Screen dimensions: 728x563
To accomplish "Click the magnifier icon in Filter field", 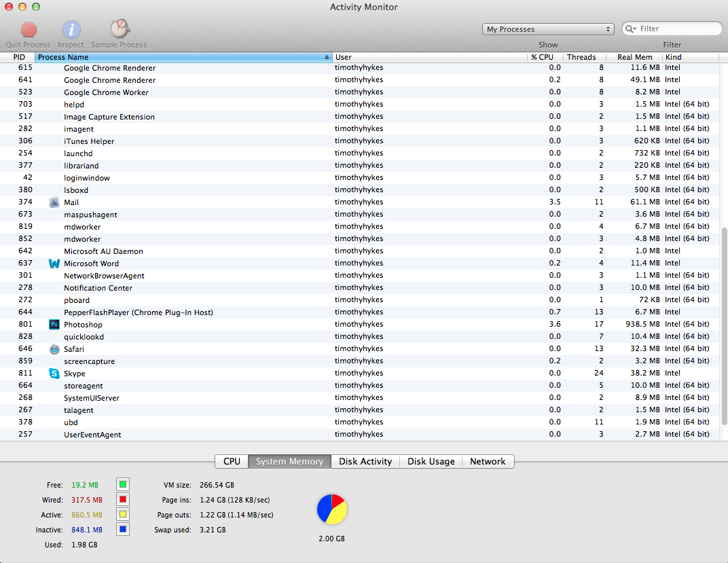I will click(630, 29).
